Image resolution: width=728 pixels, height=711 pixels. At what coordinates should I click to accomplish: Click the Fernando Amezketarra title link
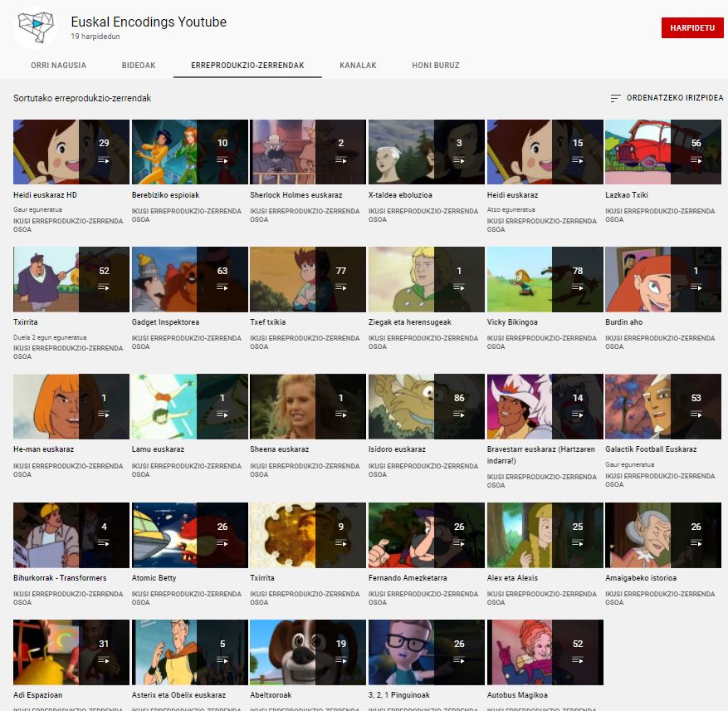pyautogui.click(x=408, y=578)
